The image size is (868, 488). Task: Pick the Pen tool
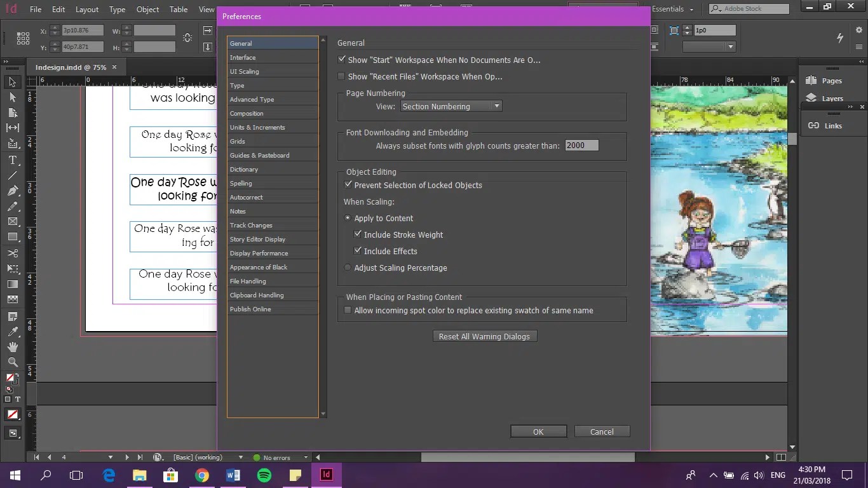11,190
